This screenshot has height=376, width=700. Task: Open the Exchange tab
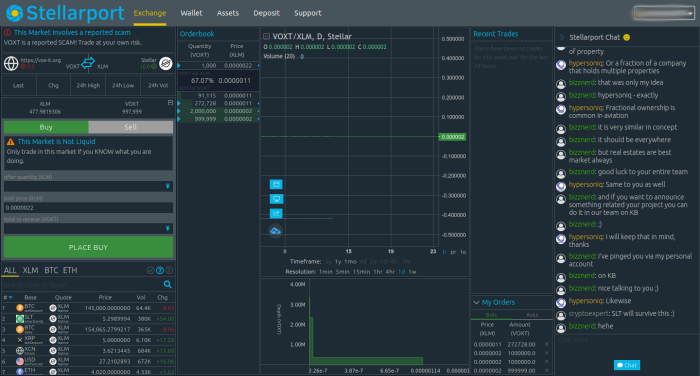pos(150,13)
